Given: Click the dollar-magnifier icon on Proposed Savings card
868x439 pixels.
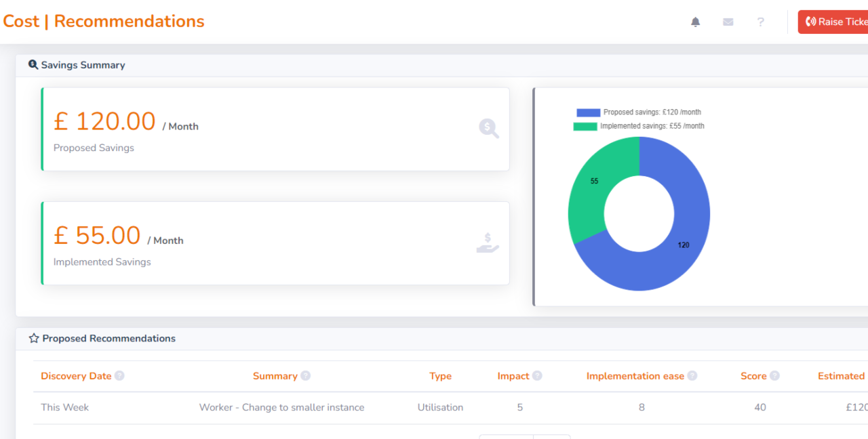Looking at the screenshot, I should coord(488,129).
